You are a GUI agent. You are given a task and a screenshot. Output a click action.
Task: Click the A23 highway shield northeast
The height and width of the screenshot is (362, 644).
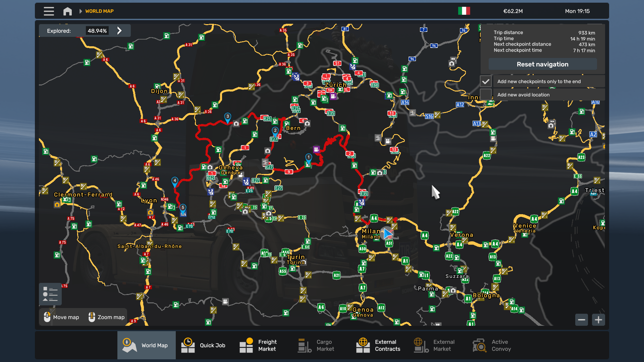coord(581,157)
